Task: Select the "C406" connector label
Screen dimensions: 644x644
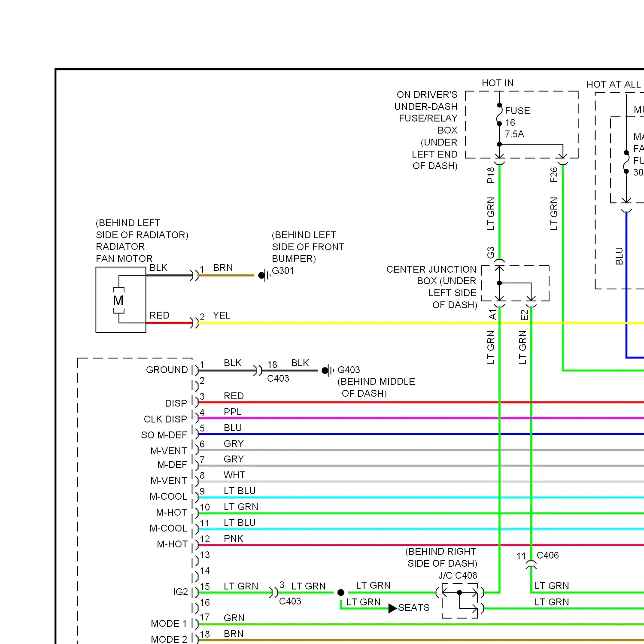Action: [548, 555]
